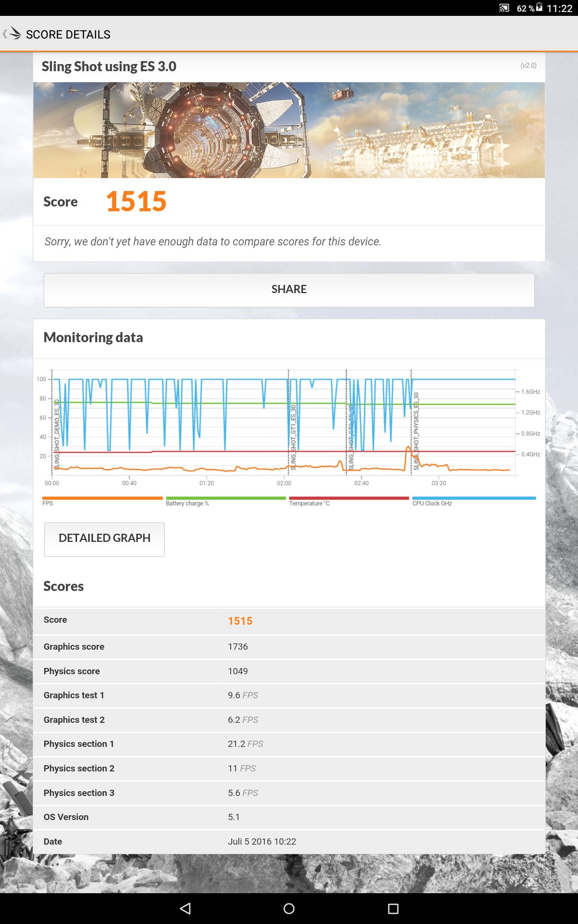
Task: Tap the 02:00 time label on graph axis
Action: [284, 483]
